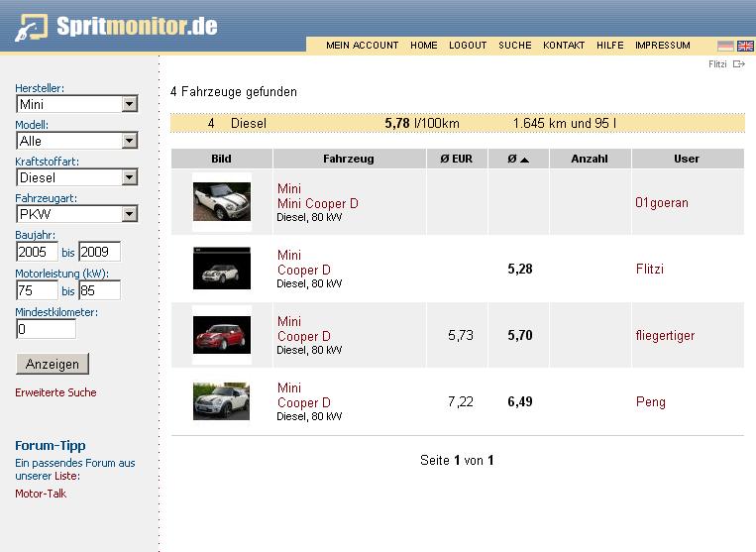Expand the Modell dropdown showing Alle
Screen dimensions: 756x552
pyautogui.click(x=129, y=141)
